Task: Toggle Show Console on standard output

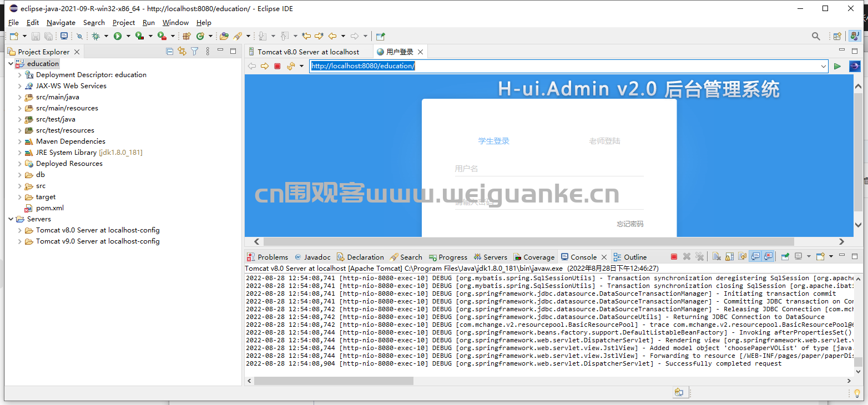Action: click(x=755, y=257)
